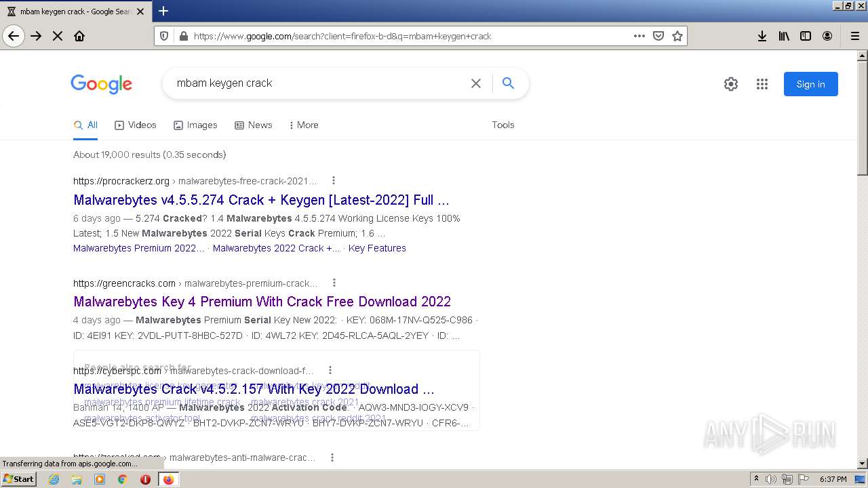
Task: Open the volume control in system tray
Action: point(770,479)
